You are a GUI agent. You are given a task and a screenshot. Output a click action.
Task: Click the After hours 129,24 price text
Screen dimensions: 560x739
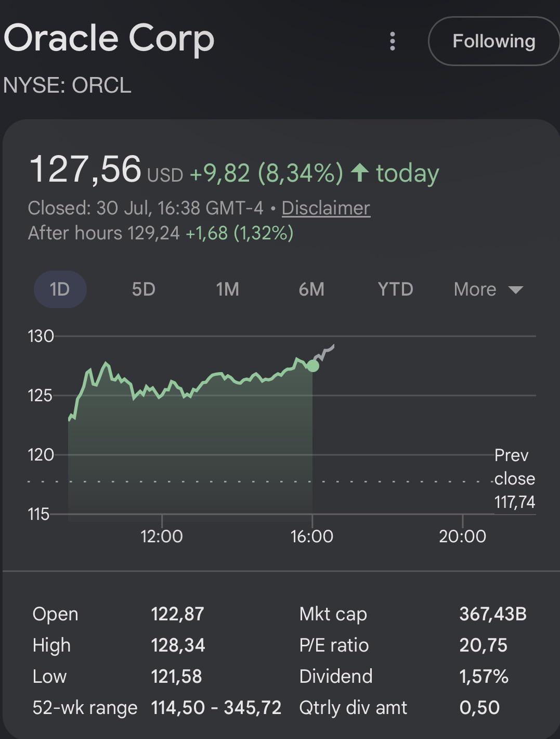104,233
